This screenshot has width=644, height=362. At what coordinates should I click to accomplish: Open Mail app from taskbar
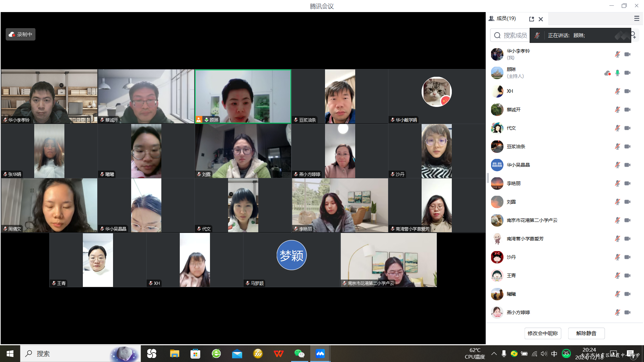coord(237,354)
